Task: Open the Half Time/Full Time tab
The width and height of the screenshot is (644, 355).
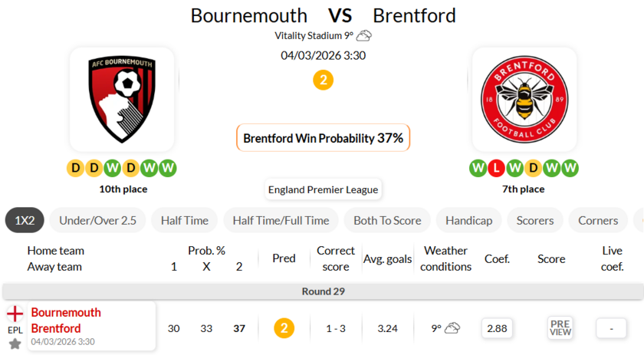Action: pos(281,220)
